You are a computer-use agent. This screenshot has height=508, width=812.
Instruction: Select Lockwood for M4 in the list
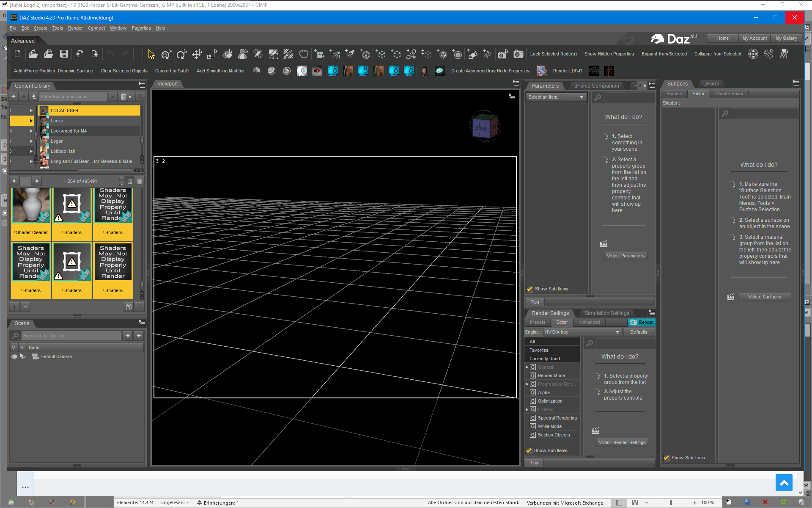89,131
